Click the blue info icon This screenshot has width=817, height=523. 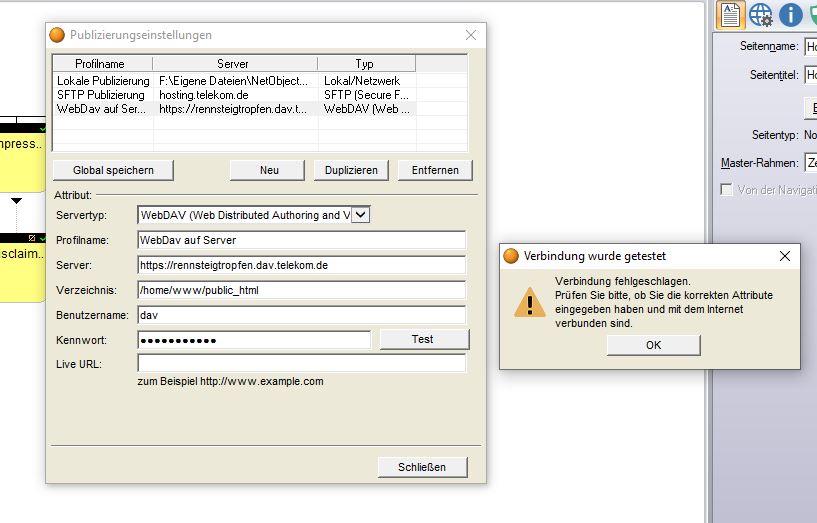click(791, 16)
